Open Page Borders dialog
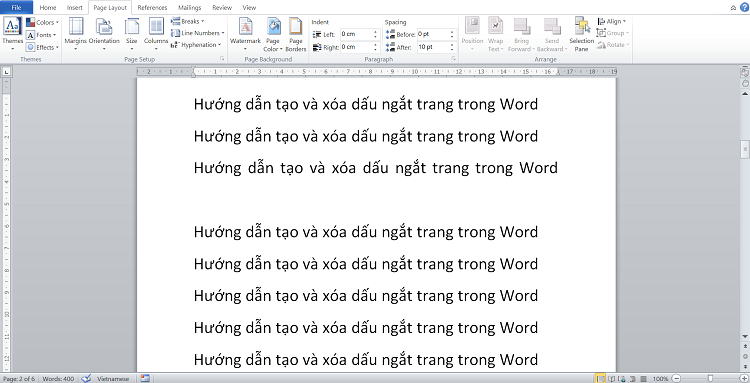The width and height of the screenshot is (750, 383). [296, 34]
